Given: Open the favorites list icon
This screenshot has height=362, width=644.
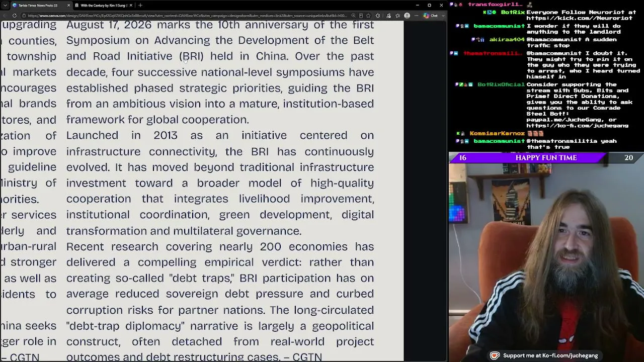Looking at the screenshot, I should coord(398,16).
